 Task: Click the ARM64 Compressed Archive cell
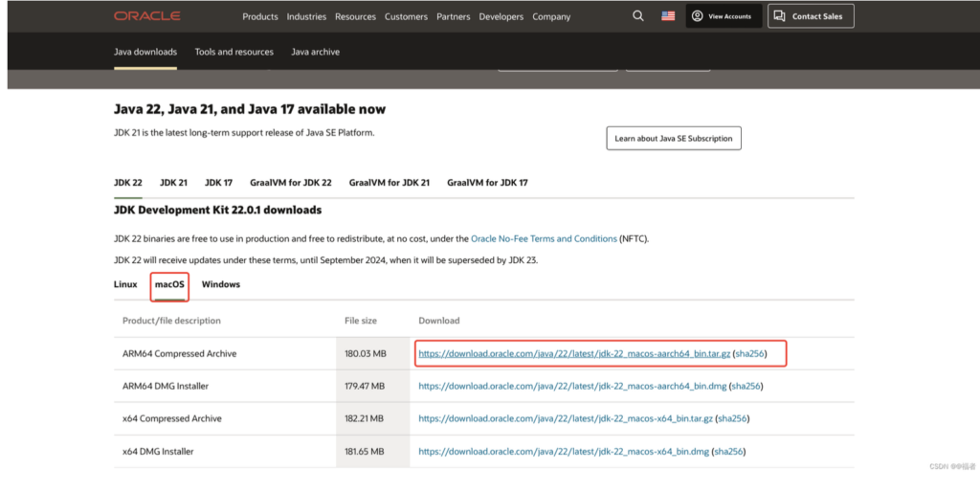click(x=179, y=354)
